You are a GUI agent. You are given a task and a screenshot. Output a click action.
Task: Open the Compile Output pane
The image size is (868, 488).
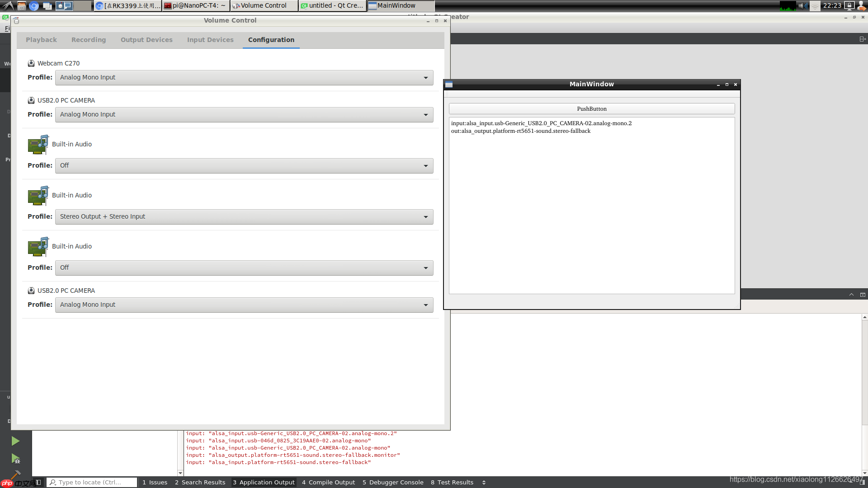(x=328, y=482)
